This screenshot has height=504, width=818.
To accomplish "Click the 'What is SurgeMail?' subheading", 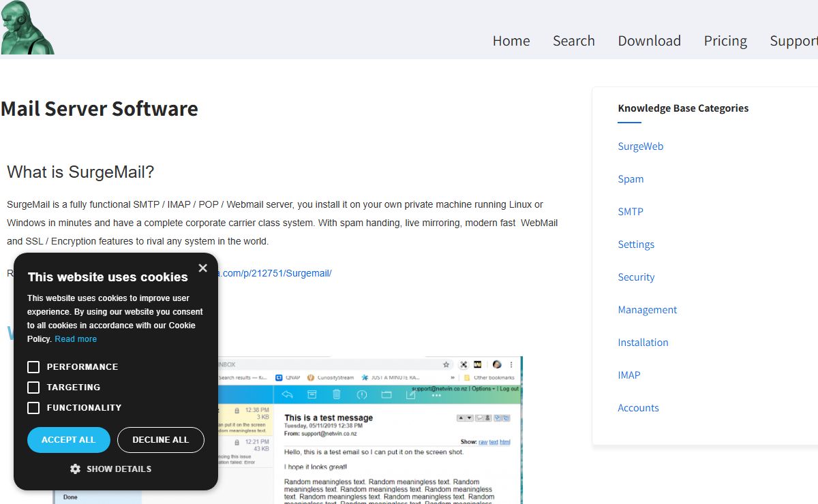I will (80, 172).
